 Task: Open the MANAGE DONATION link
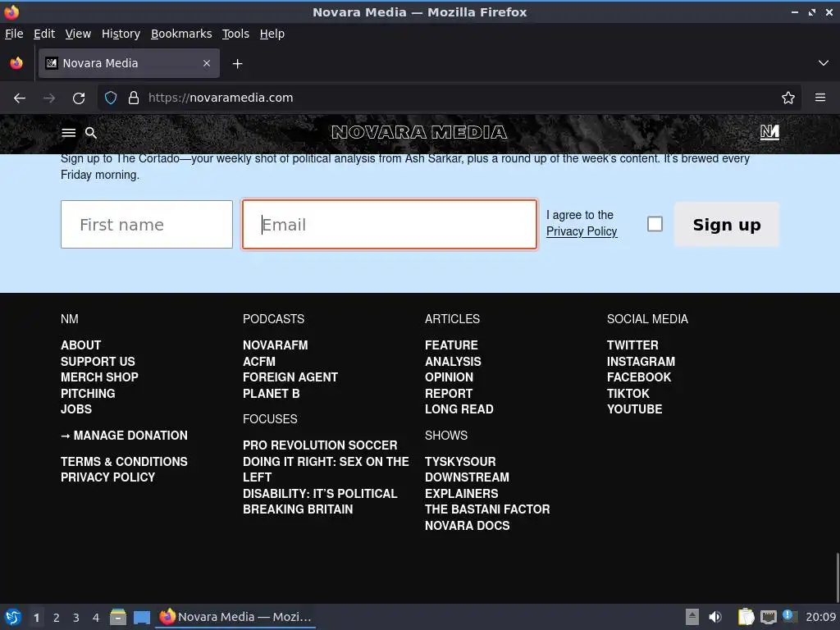[x=125, y=436]
